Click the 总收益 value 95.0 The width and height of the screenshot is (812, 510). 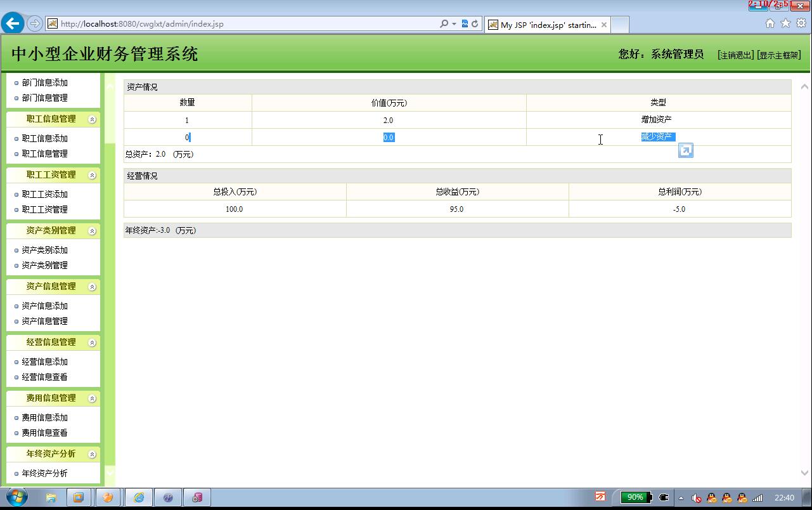(x=457, y=209)
